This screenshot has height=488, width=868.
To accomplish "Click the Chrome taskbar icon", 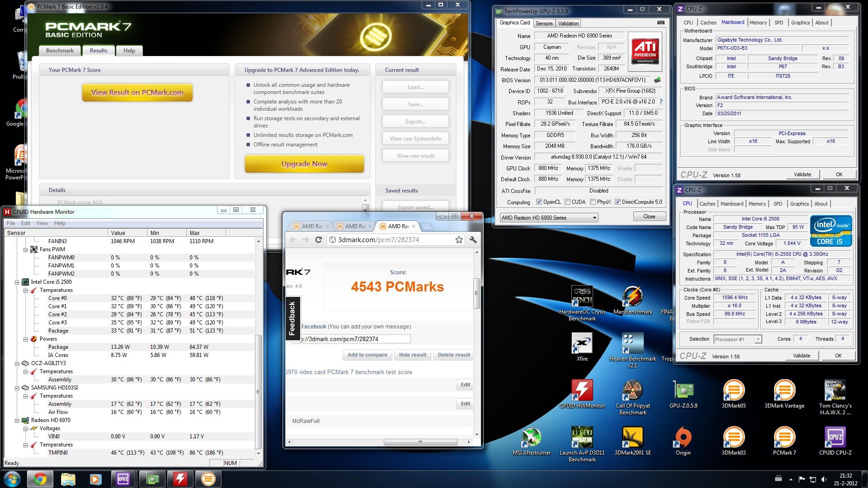I will pyautogui.click(x=40, y=479).
